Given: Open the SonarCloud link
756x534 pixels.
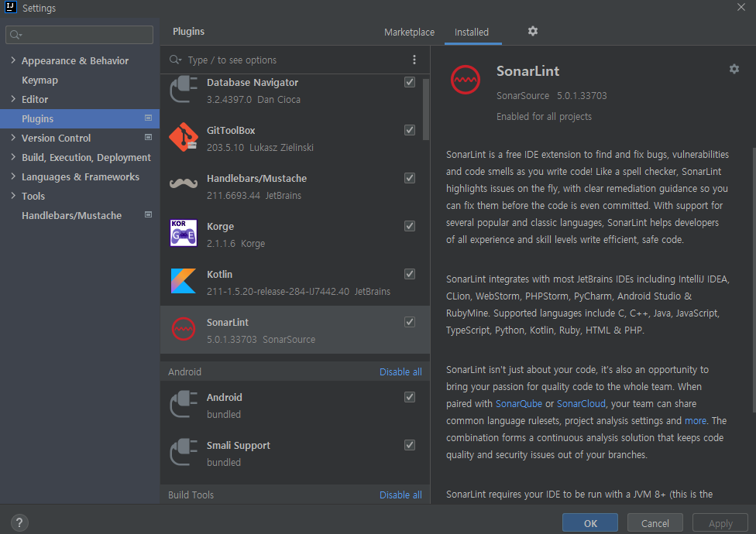Looking at the screenshot, I should (x=581, y=403).
